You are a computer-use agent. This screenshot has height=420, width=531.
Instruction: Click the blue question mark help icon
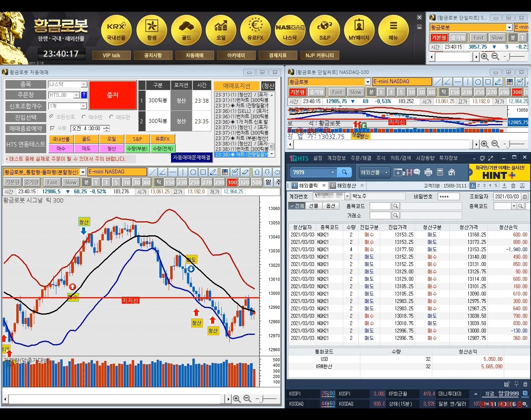pyautogui.click(x=84, y=95)
